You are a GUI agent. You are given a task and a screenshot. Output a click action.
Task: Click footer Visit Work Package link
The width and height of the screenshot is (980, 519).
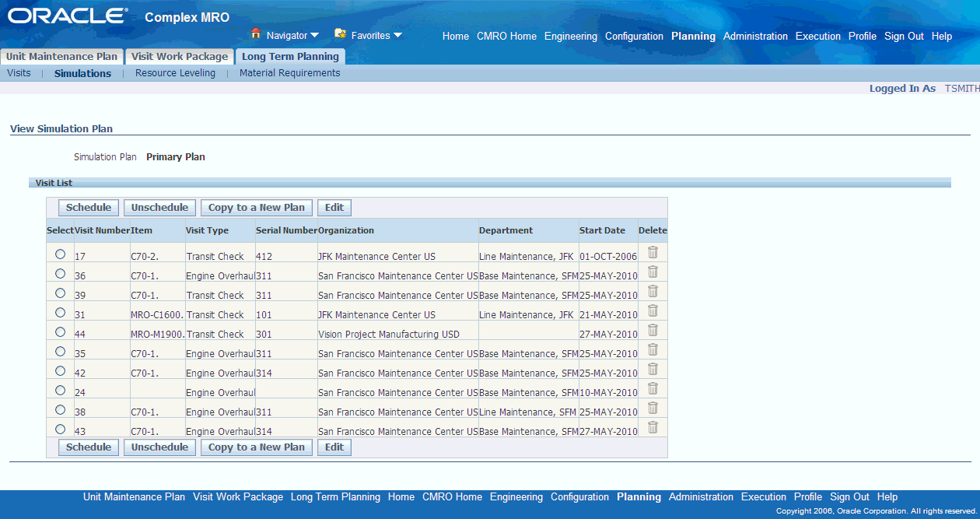click(238, 497)
